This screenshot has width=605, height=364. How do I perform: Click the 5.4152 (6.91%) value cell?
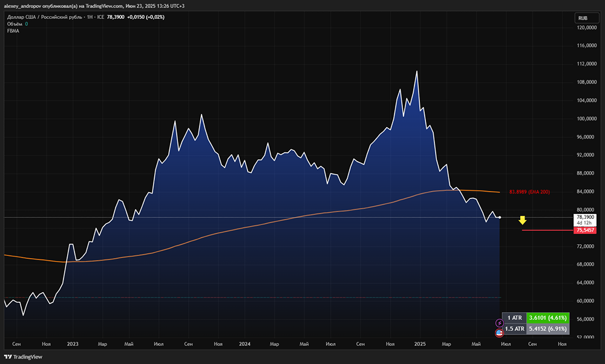point(546,328)
